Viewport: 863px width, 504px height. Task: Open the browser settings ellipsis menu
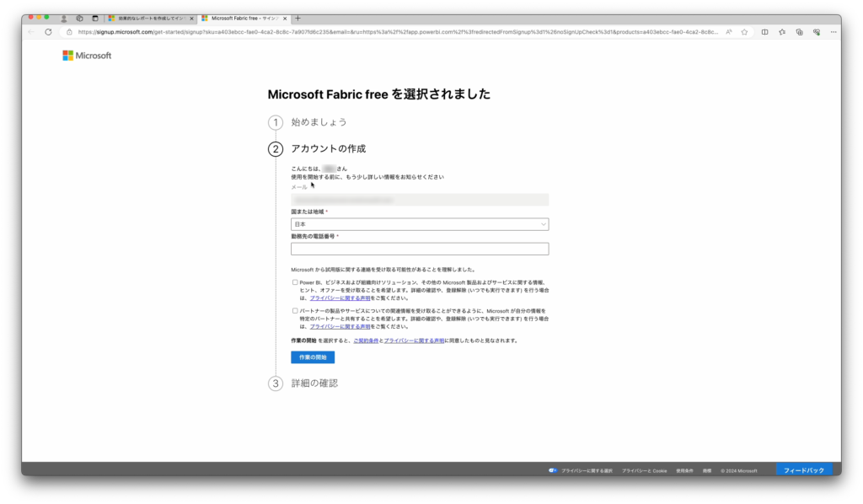coord(833,32)
